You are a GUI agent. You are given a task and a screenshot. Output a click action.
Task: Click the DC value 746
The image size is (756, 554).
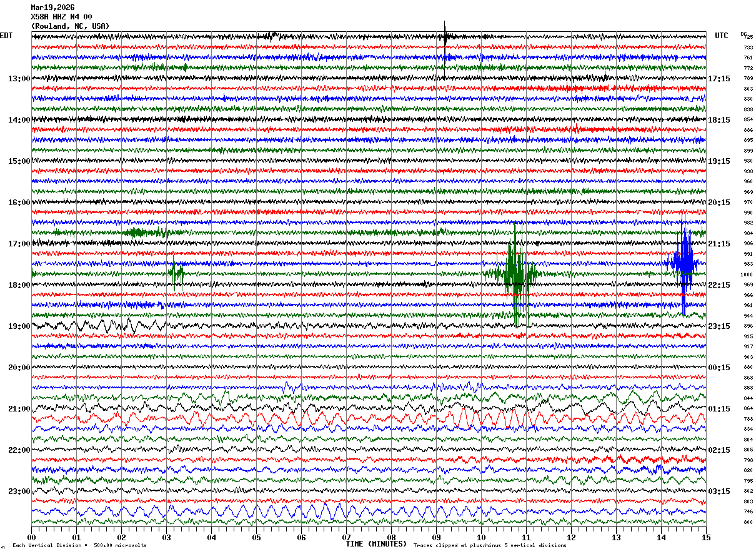coord(749,511)
